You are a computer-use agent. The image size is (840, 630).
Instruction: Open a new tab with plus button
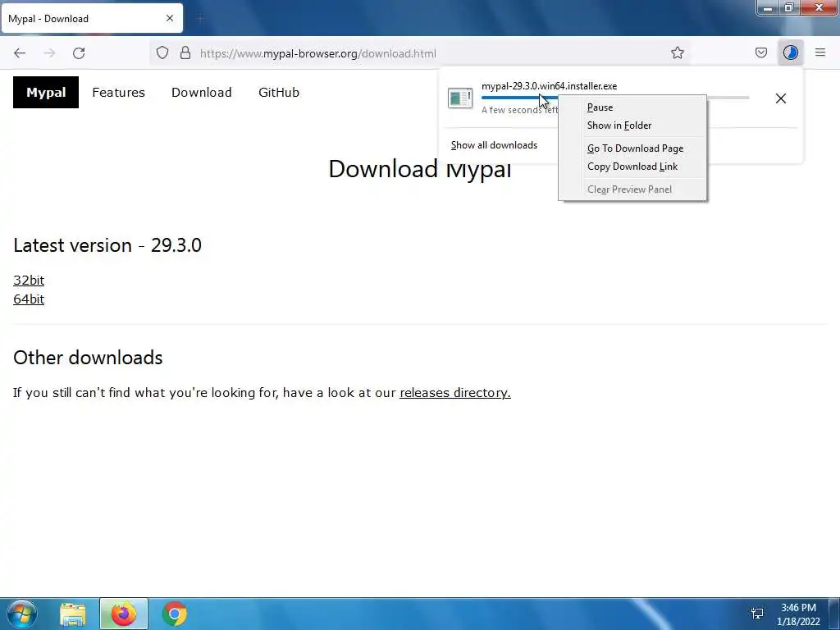[x=200, y=18]
